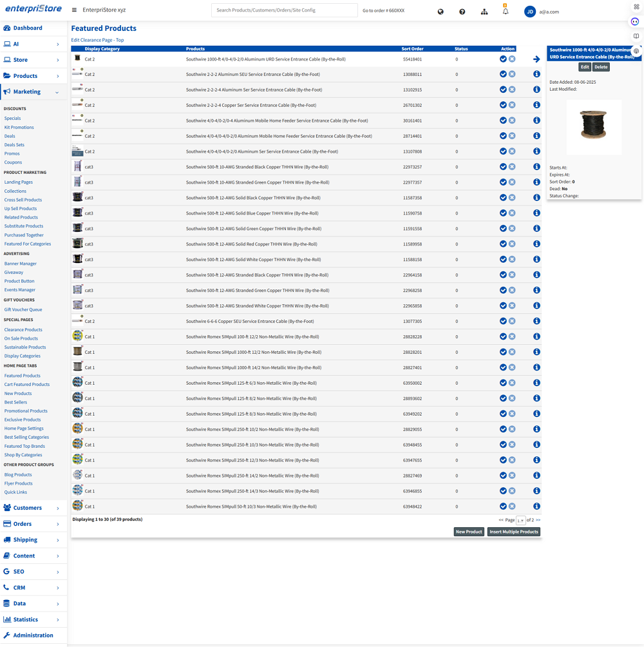
Task: Open the page number dropdown
Action: click(x=520, y=520)
